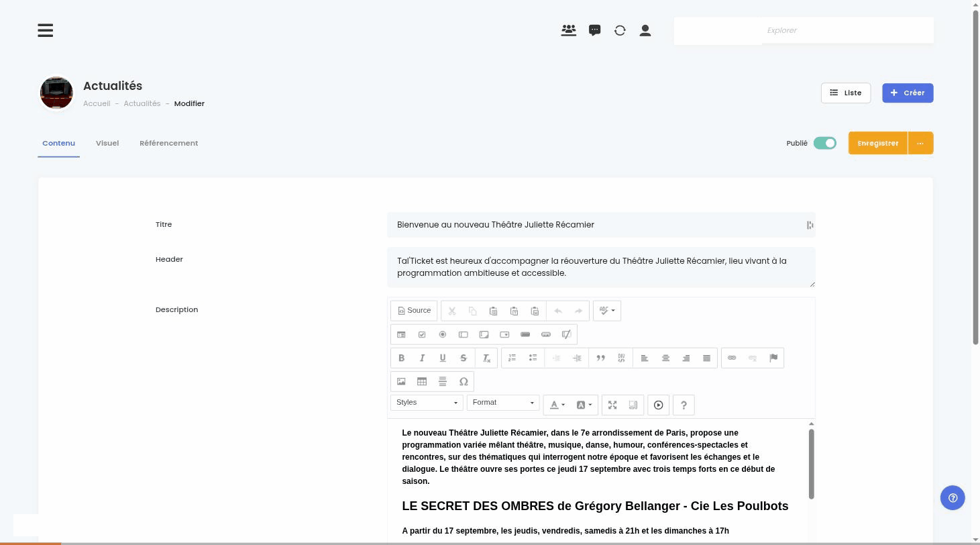Toggle the Publié switch
Image resolution: width=980 pixels, height=545 pixels.
(825, 143)
